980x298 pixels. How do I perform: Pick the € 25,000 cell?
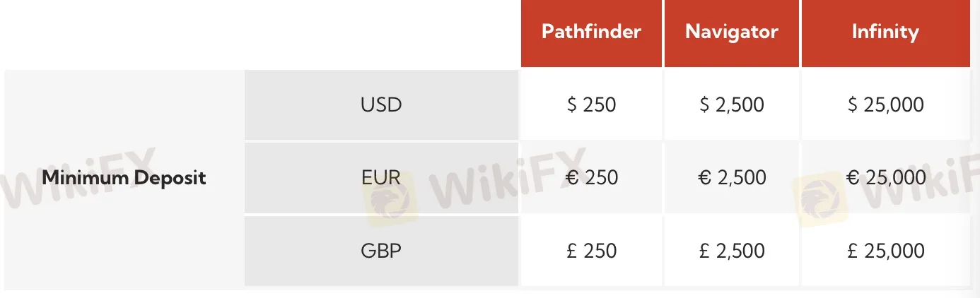(x=885, y=177)
